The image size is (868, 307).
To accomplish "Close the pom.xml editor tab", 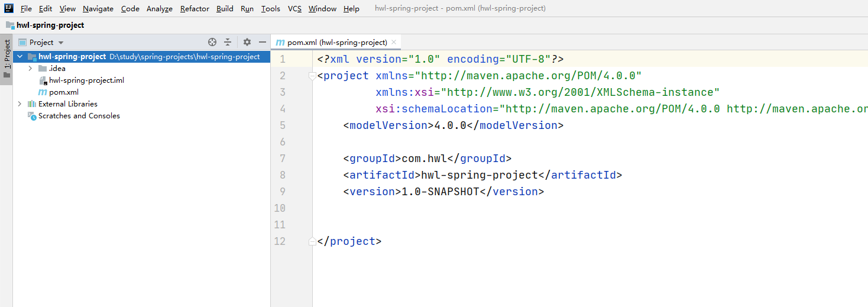I will tap(394, 43).
